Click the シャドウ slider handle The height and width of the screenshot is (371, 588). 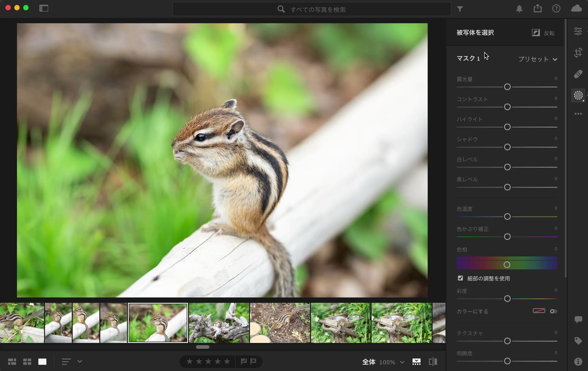(507, 147)
